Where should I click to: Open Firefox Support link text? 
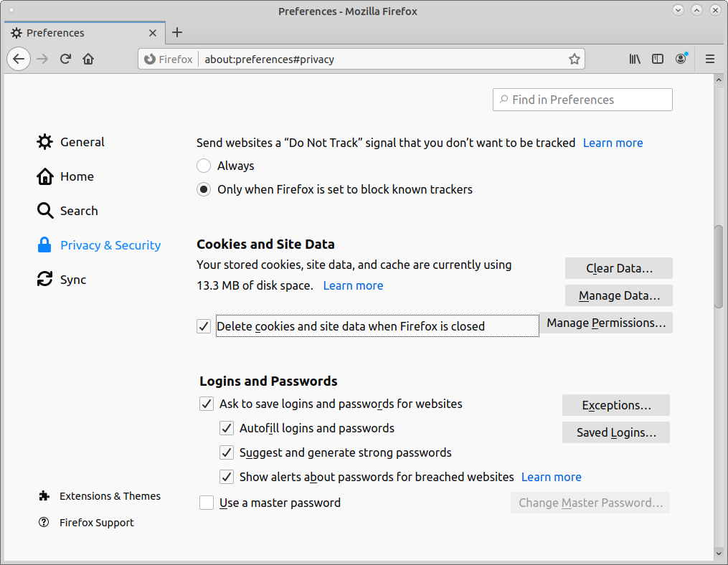(x=97, y=522)
